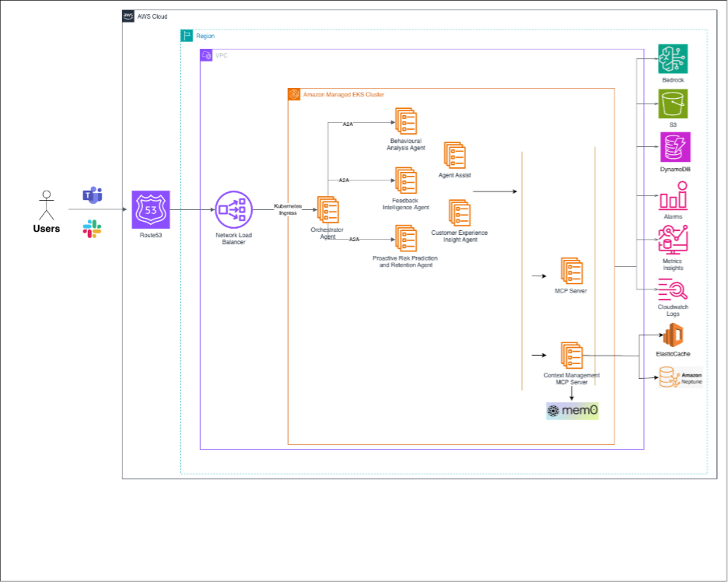Click the S3 bucket icon
The image size is (728, 582).
click(x=674, y=103)
